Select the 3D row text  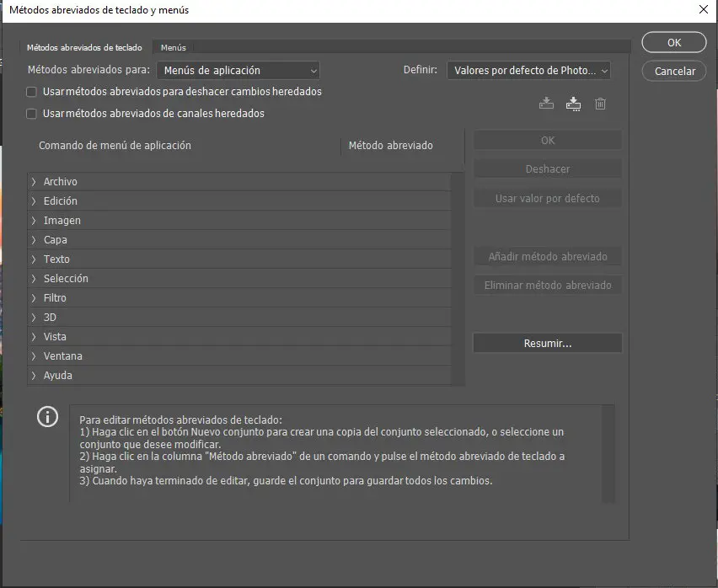point(50,317)
